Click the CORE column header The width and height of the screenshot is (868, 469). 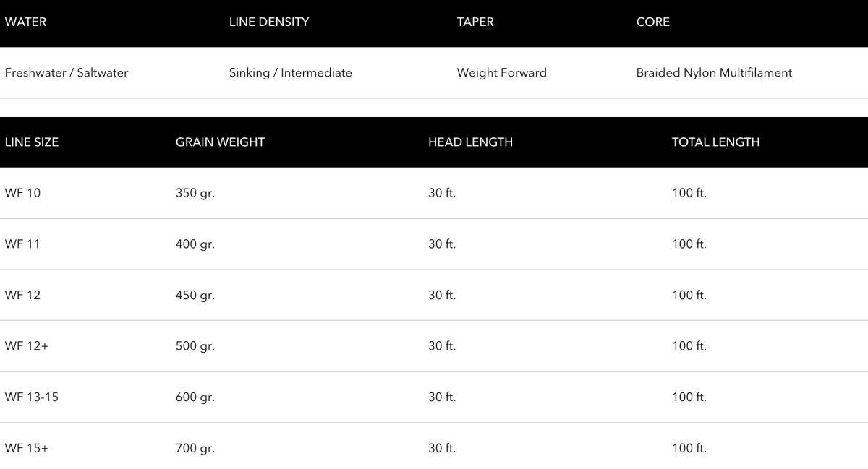(652, 22)
